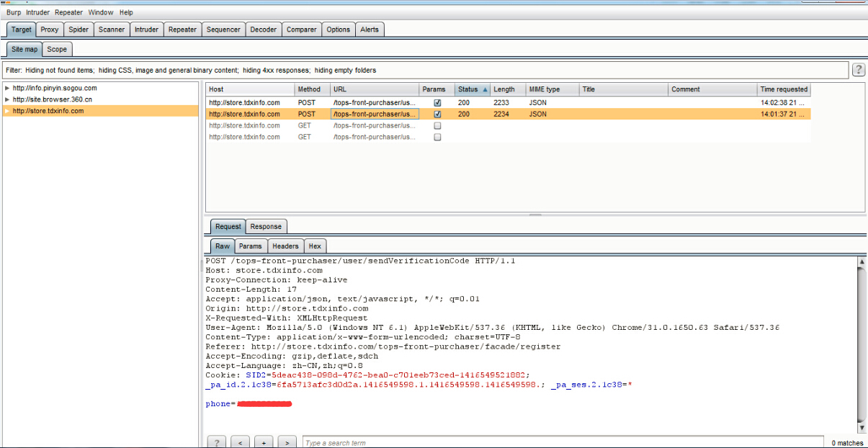Open the Scope sub-tab
This screenshot has height=448, width=868.
57,50
